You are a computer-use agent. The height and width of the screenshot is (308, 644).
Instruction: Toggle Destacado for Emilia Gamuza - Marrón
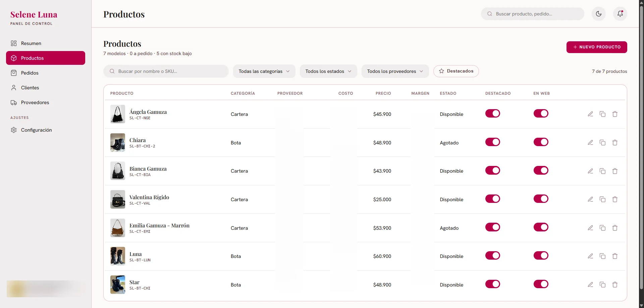point(493,227)
